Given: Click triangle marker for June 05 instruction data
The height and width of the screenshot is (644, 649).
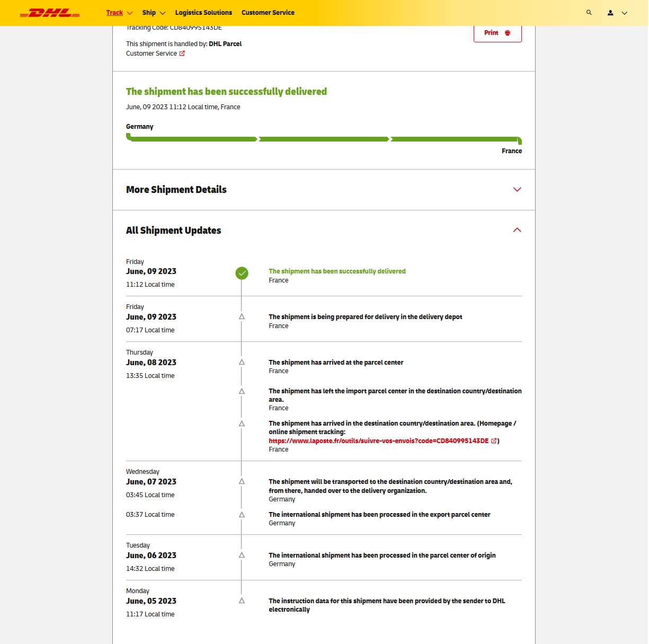Looking at the screenshot, I should point(242,601).
